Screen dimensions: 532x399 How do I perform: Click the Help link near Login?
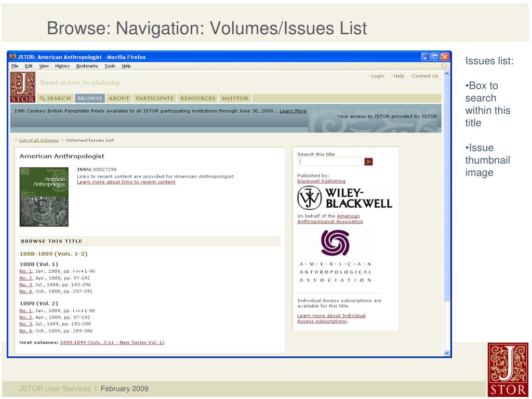pyautogui.click(x=399, y=76)
